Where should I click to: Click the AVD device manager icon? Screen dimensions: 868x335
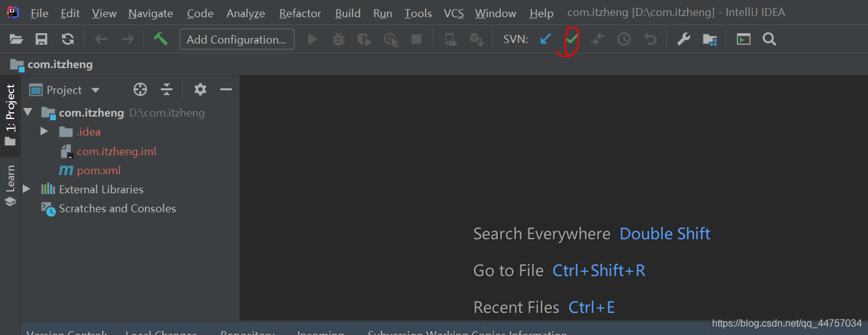(451, 40)
